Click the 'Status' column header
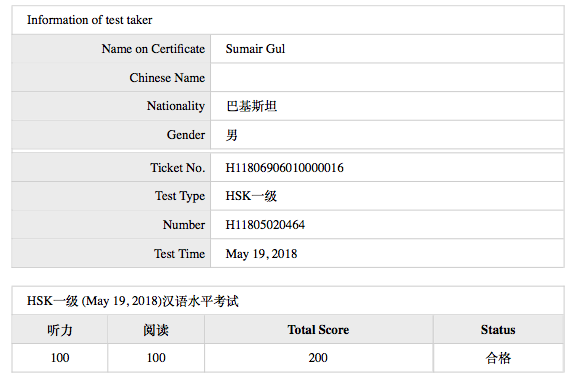This screenshot has width=576, height=378. click(498, 330)
